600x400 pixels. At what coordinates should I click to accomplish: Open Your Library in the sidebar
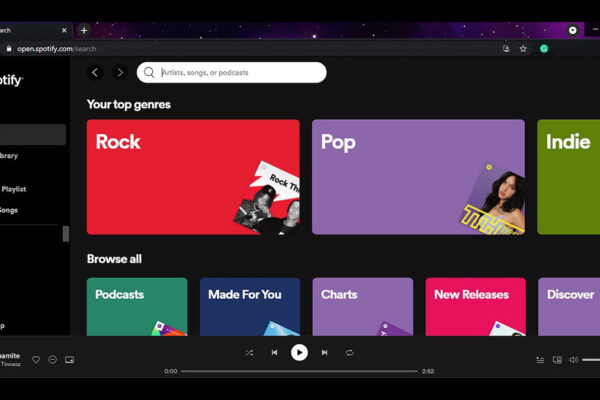(8, 155)
